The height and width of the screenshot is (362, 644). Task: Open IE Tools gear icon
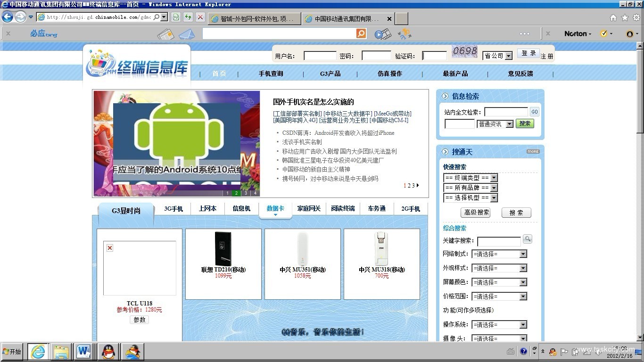click(x=636, y=18)
